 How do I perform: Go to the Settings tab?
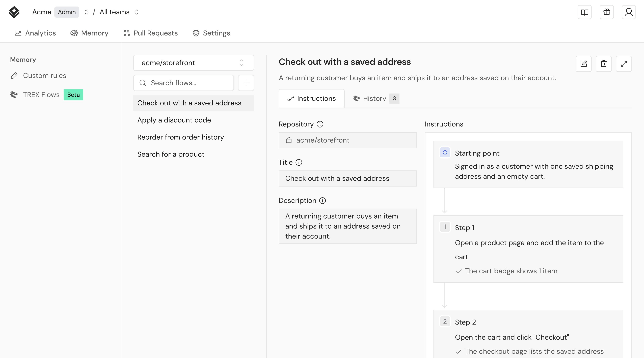(x=211, y=33)
